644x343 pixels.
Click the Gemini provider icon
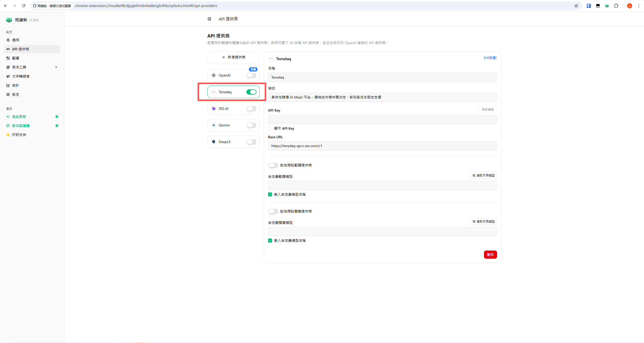click(214, 125)
